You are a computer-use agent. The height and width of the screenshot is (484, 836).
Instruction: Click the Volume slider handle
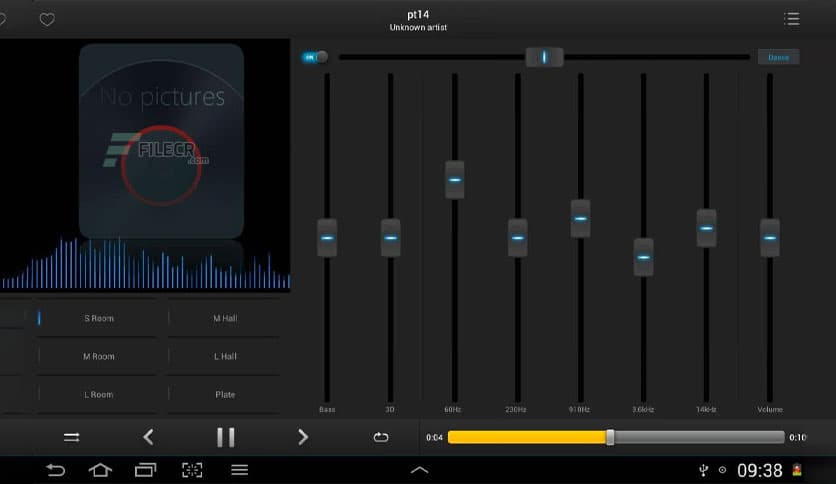click(770, 238)
